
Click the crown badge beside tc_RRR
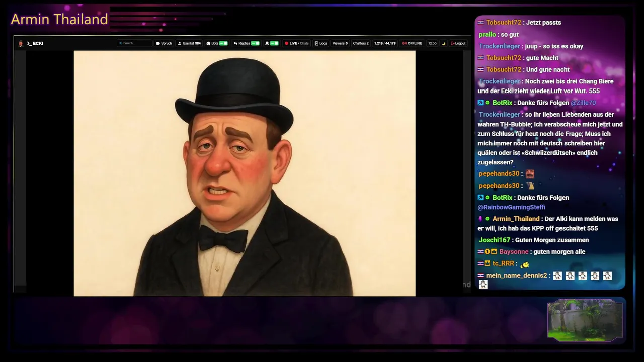tap(487, 263)
